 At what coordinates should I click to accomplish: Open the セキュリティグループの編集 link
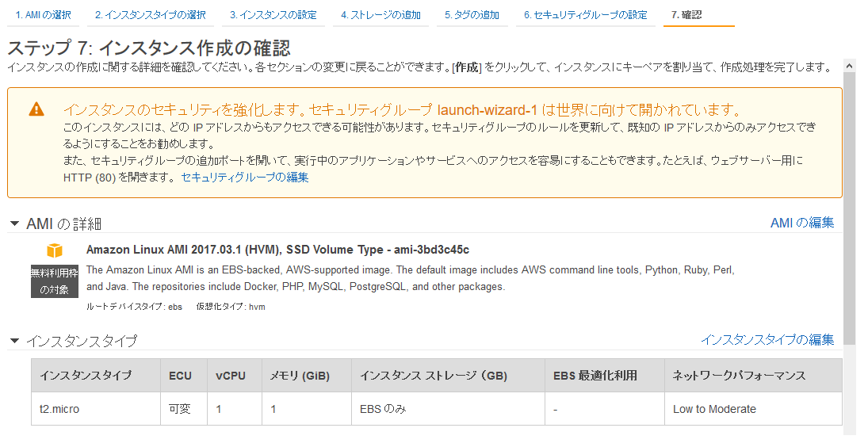click(x=245, y=178)
